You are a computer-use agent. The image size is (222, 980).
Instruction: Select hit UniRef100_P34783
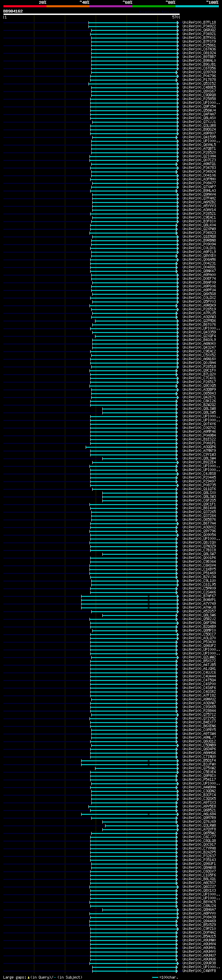[x=199, y=168]
